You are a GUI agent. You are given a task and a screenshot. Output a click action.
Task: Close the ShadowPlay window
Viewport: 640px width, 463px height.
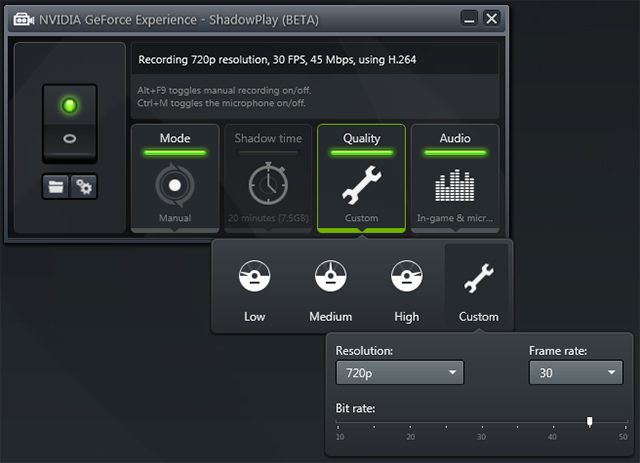coord(491,18)
